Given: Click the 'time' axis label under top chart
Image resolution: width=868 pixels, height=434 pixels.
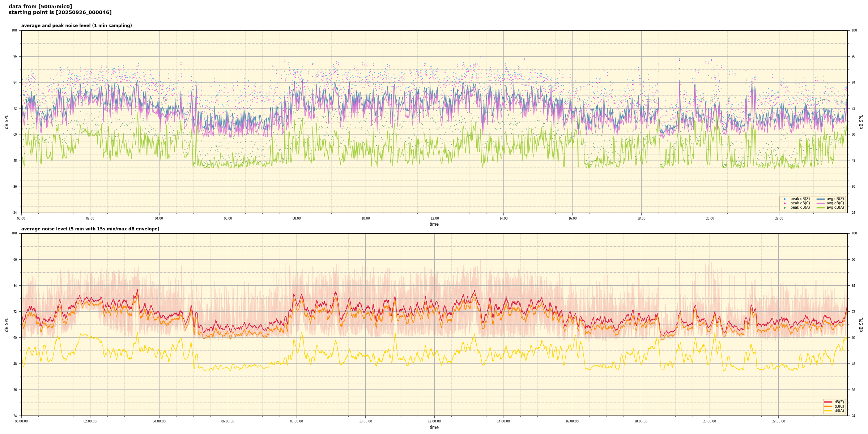Looking at the screenshot, I should point(434,224).
